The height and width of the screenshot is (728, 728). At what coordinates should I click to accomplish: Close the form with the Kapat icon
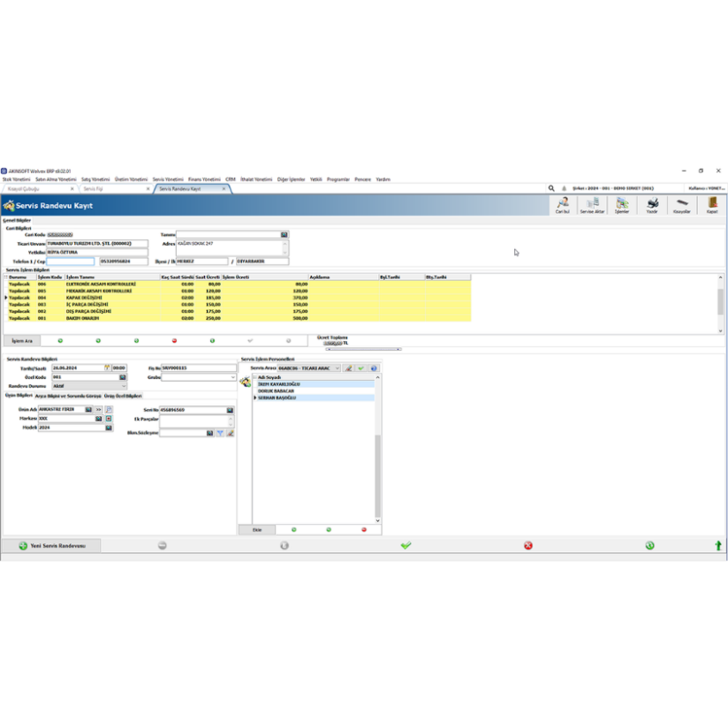(x=711, y=205)
